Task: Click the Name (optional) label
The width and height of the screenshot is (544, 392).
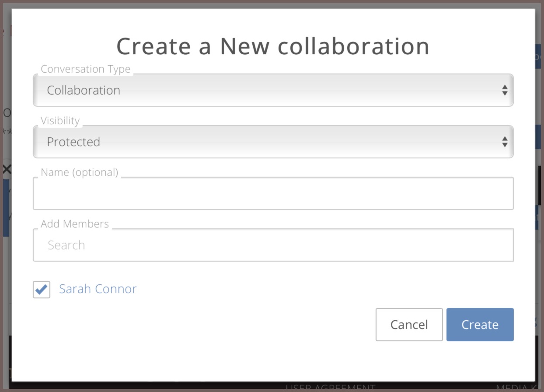Action: pyautogui.click(x=80, y=172)
